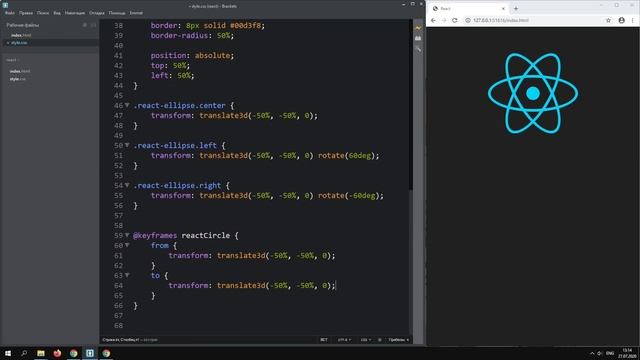Select the React tab in Chrome
The image size is (640, 360).
pos(468,9)
